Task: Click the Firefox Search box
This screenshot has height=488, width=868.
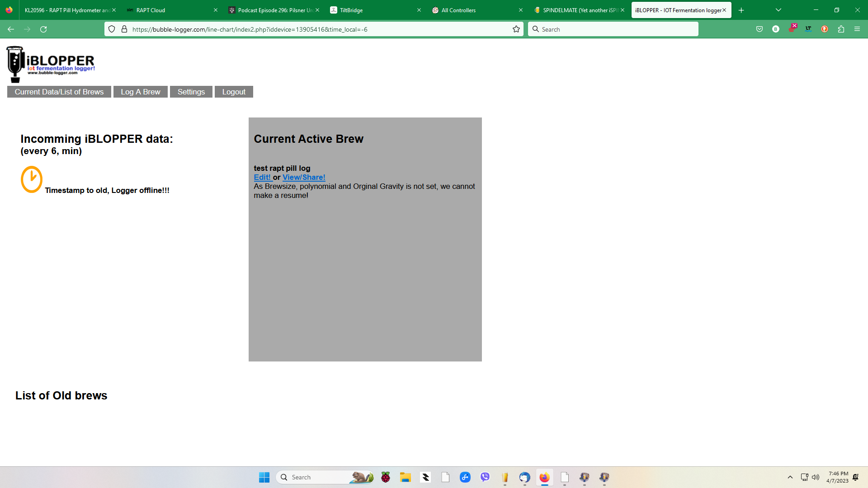Action: click(613, 29)
